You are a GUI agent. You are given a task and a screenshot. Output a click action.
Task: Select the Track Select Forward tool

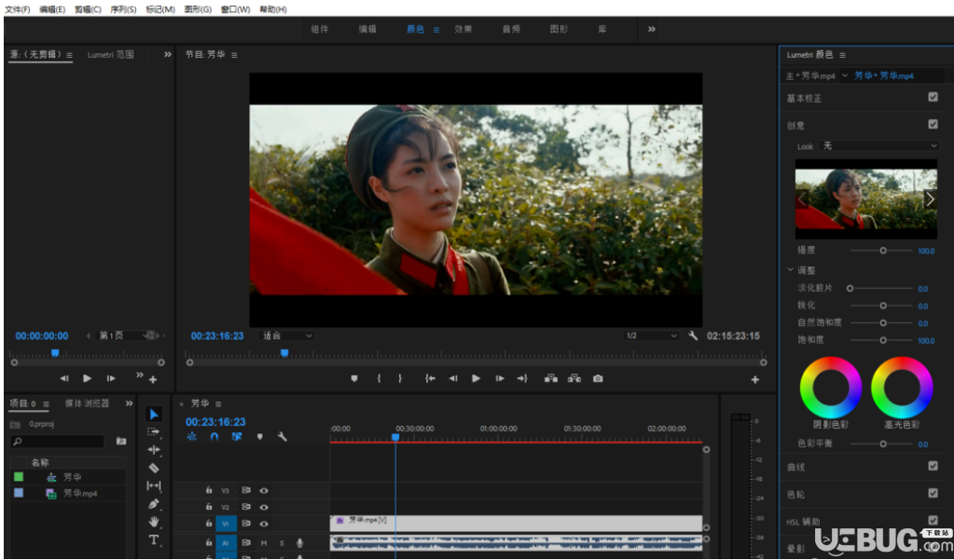pyautogui.click(x=154, y=432)
